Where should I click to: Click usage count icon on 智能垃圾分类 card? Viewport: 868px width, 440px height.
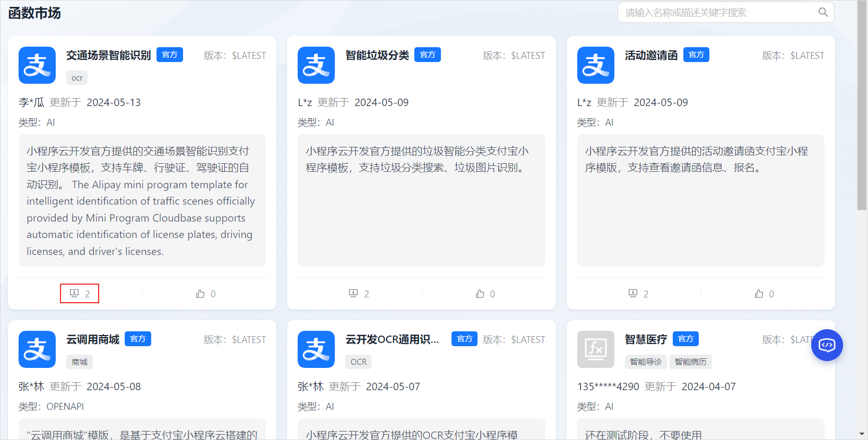point(353,293)
